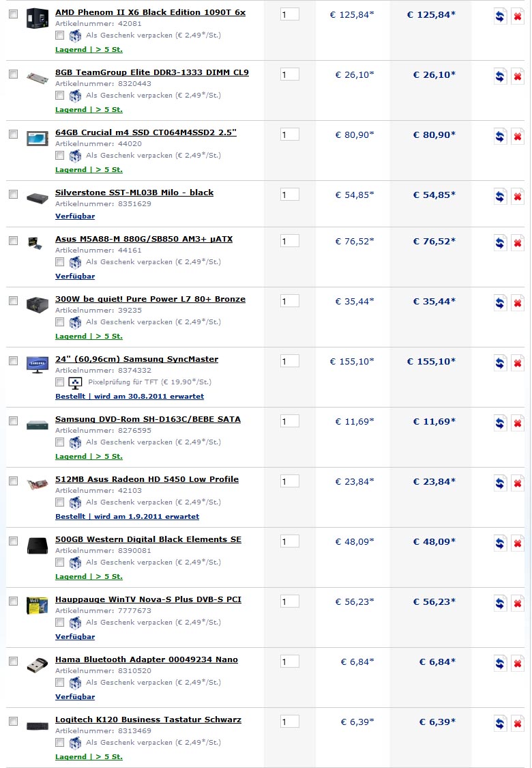Select the Silverstone SST-ML03B row checkbox
This screenshot has height=768, width=532.
pos(13,194)
